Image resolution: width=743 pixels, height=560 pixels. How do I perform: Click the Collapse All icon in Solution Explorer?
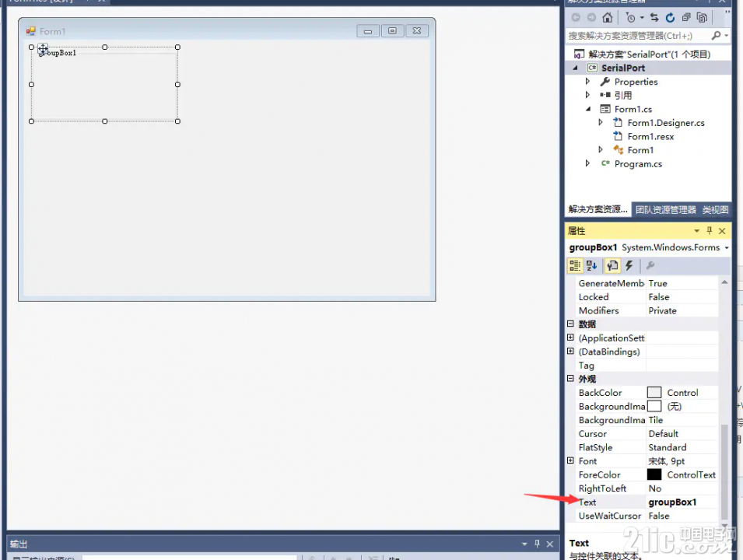(686, 18)
